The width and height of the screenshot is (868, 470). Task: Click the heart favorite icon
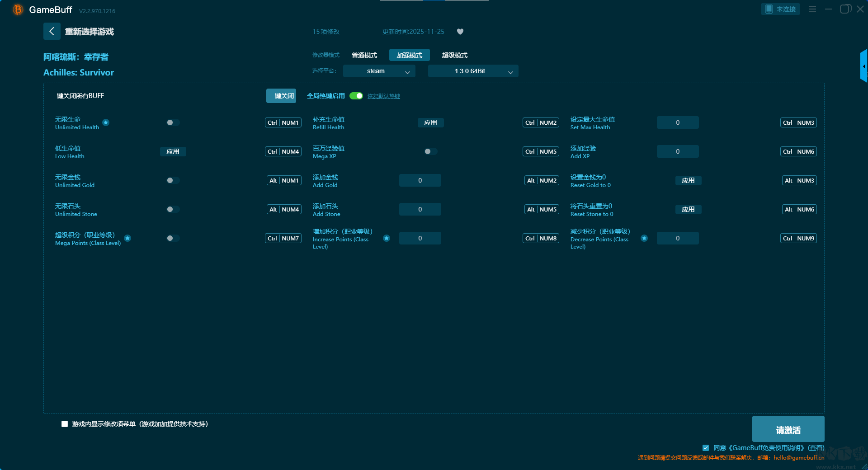coord(460,32)
